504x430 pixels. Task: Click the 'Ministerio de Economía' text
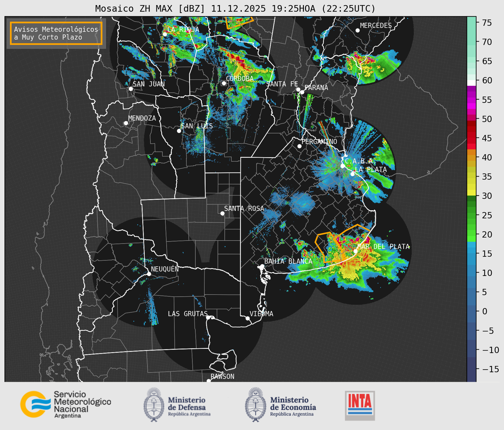(x=293, y=404)
